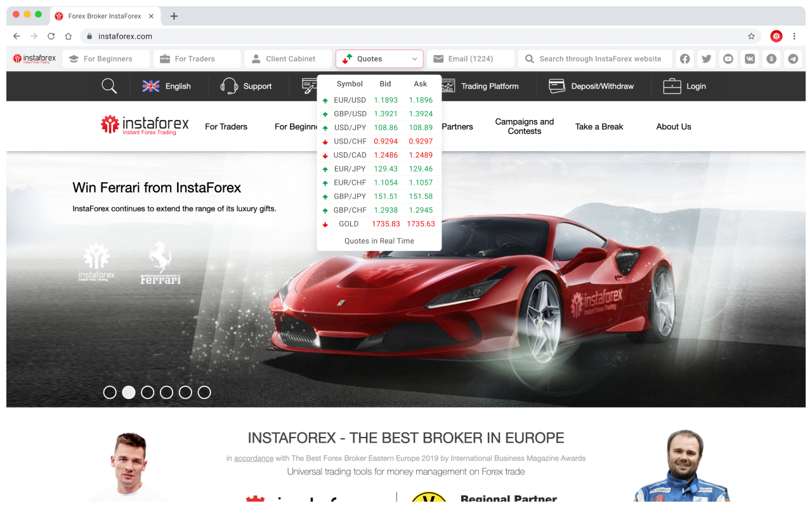This screenshot has width=812, height=508.
Task: Open About Us menu
Action: point(674,126)
